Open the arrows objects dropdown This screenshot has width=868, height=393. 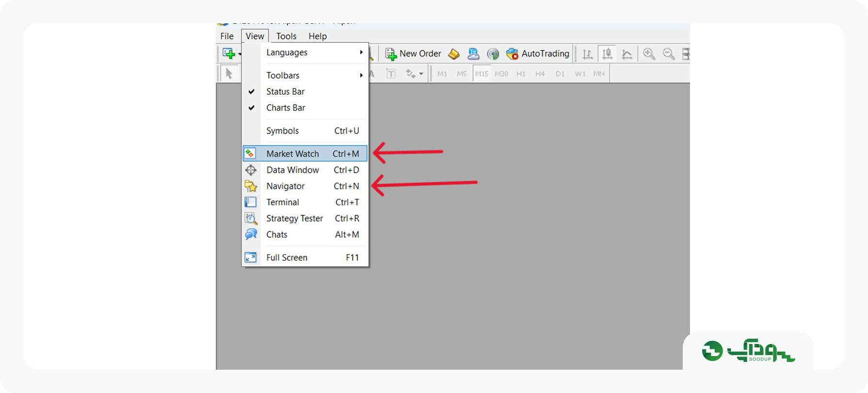click(421, 74)
